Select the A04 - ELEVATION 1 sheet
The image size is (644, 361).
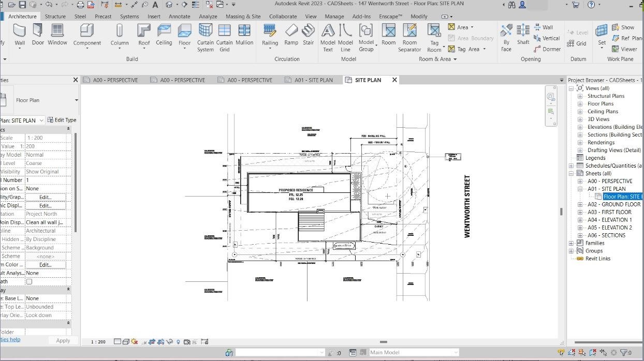click(610, 220)
